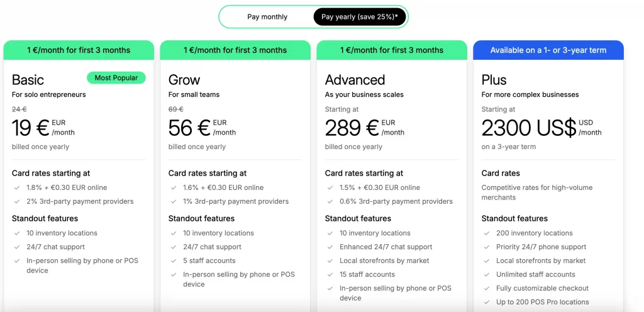Screen dimensions: 644x312
Task: Click checkmark by Enhanced 24/7 chat support
Action: (x=330, y=247)
